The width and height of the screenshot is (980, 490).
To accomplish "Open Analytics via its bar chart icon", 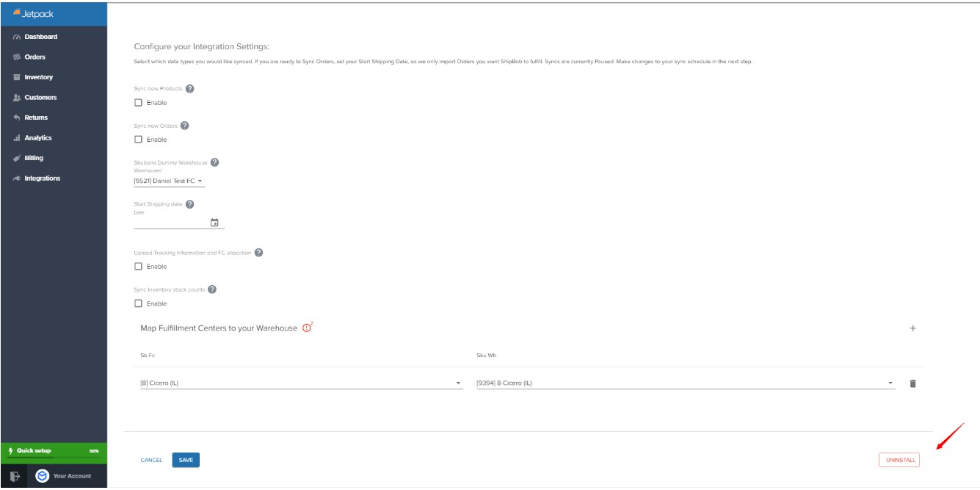I will (15, 137).
